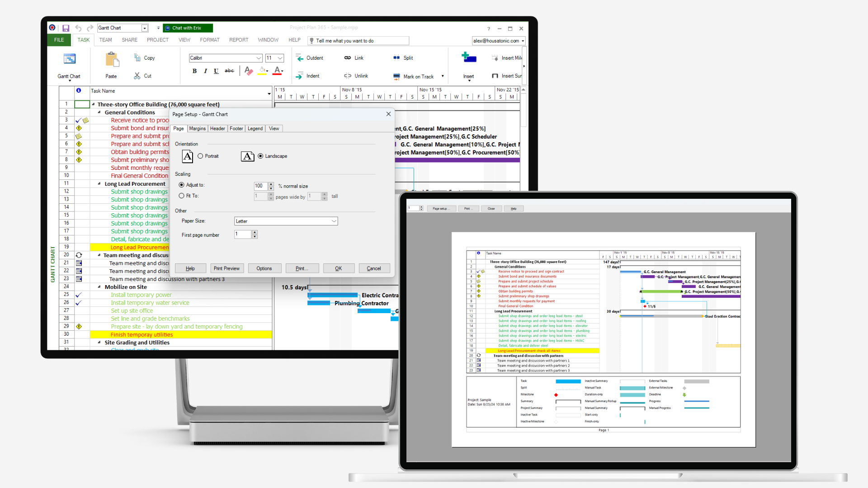Click the info indicator column header icon
868x488 pixels.
coord(79,90)
